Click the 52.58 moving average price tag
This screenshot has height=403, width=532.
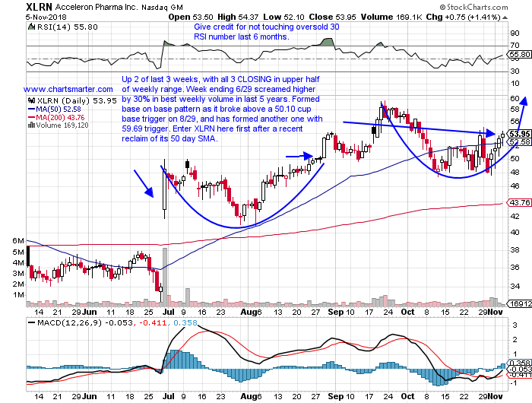pyautogui.click(x=519, y=142)
